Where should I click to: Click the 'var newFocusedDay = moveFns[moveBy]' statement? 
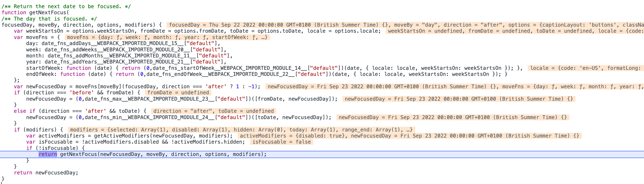click(137, 86)
